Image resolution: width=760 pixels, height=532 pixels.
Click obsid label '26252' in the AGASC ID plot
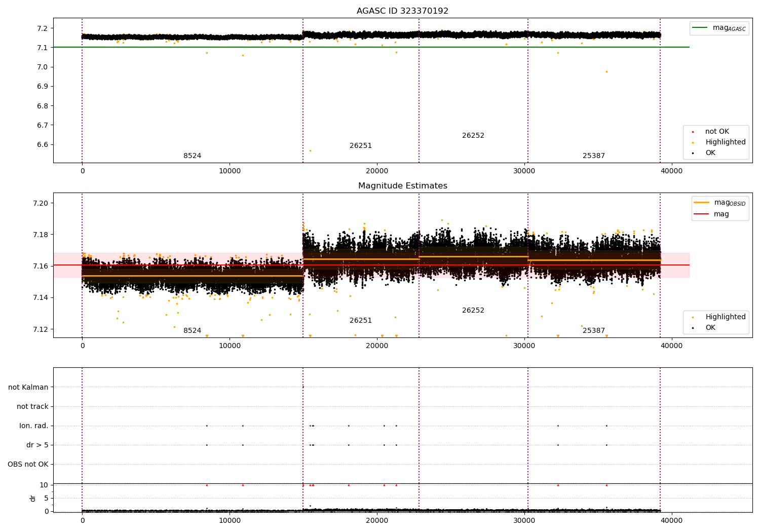click(x=473, y=136)
